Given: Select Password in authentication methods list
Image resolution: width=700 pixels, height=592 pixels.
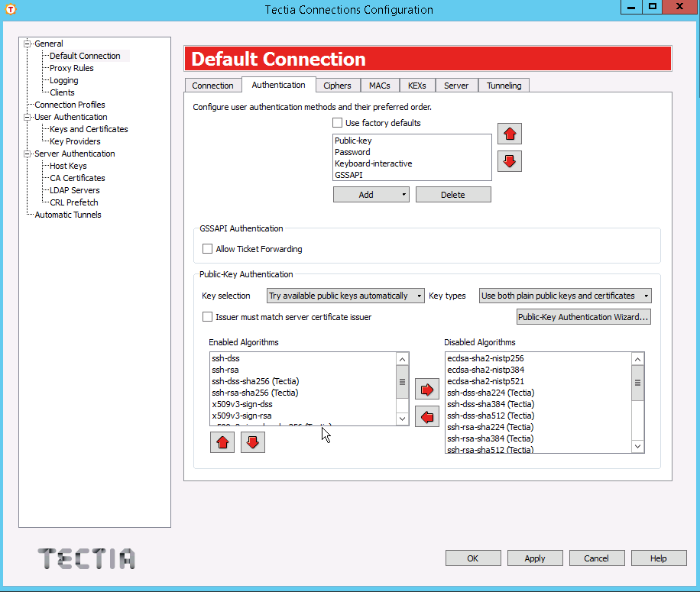Looking at the screenshot, I should 412,152.
